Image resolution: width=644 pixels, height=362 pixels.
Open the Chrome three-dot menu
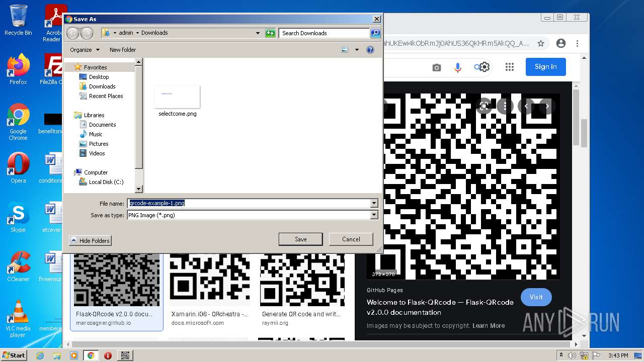coord(577,43)
